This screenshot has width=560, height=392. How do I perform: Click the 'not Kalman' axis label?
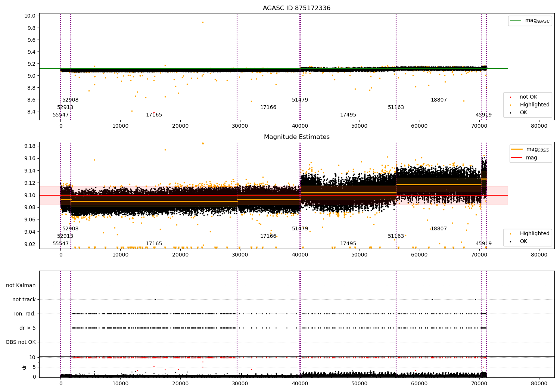21,285
